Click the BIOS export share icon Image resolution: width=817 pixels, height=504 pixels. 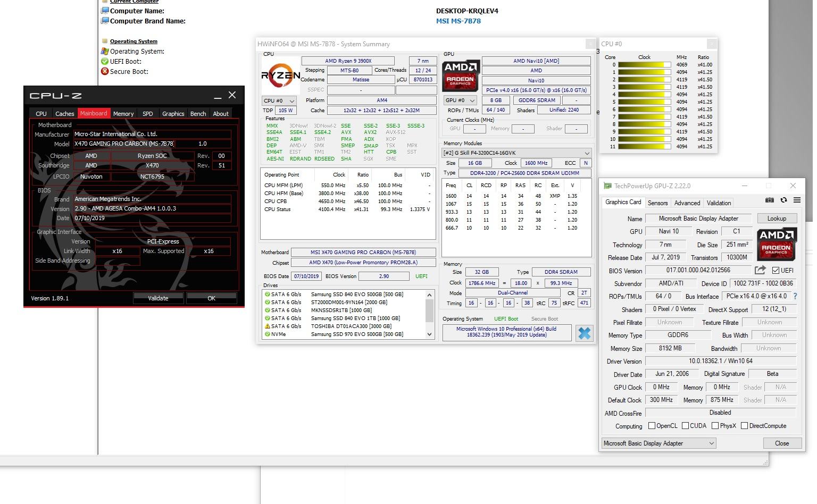(x=761, y=270)
